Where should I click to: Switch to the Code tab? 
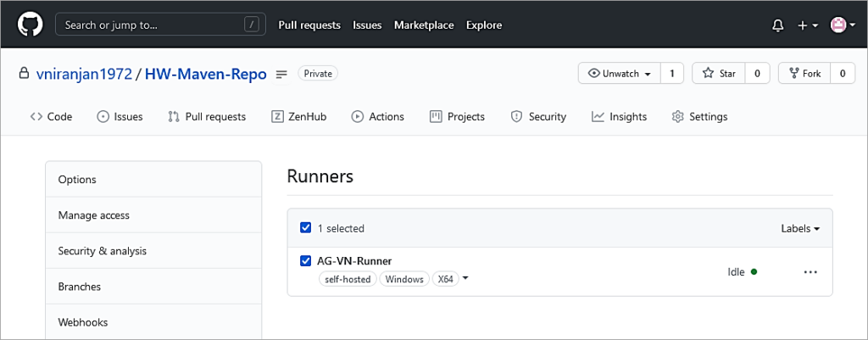[52, 117]
